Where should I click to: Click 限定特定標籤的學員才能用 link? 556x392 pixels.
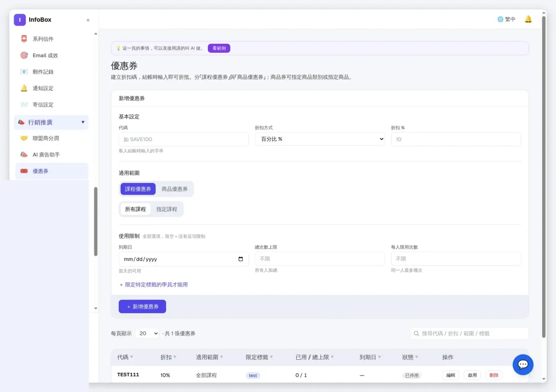coord(154,285)
